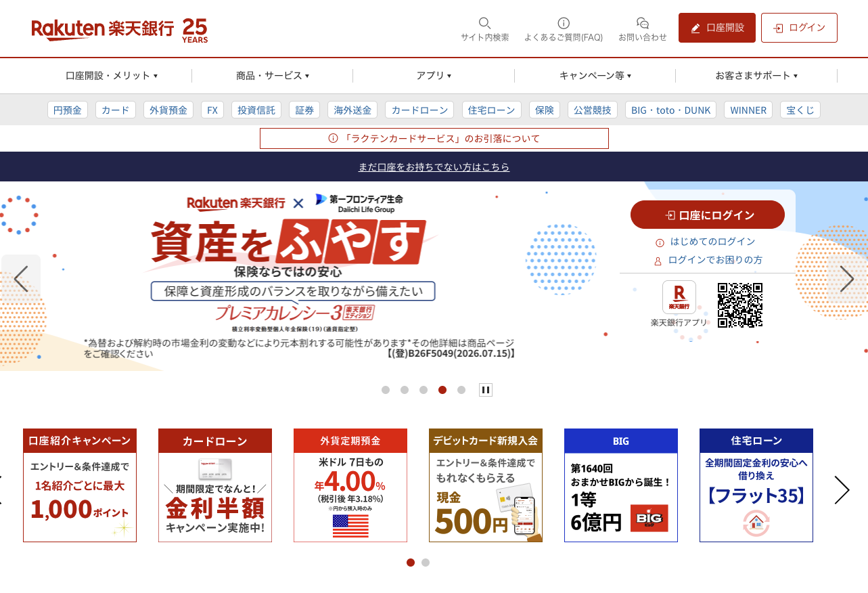This screenshot has height=593, width=868.
Task: Open the BIG 第1640回 card
Action: coord(621,485)
